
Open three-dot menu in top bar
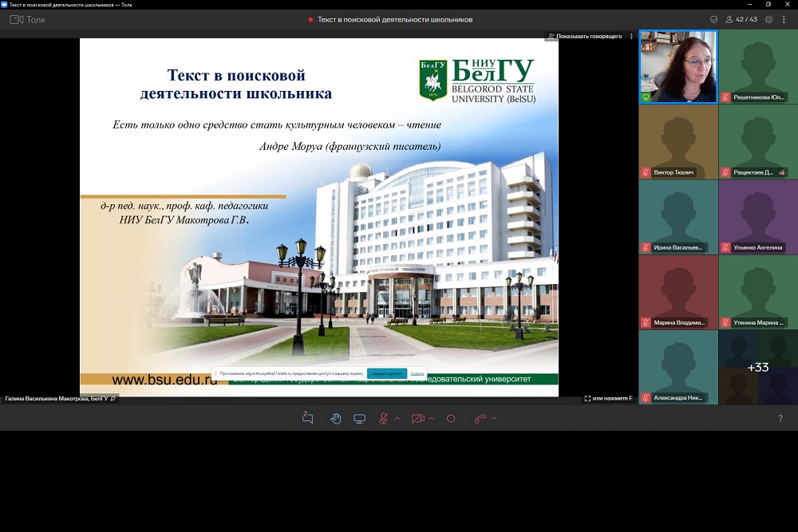[x=786, y=19]
